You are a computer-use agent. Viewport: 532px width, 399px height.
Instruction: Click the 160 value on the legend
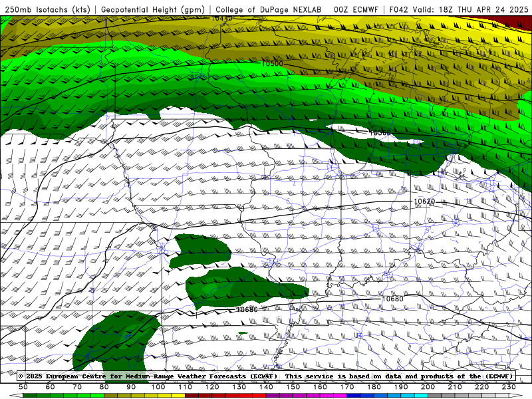tap(320, 387)
